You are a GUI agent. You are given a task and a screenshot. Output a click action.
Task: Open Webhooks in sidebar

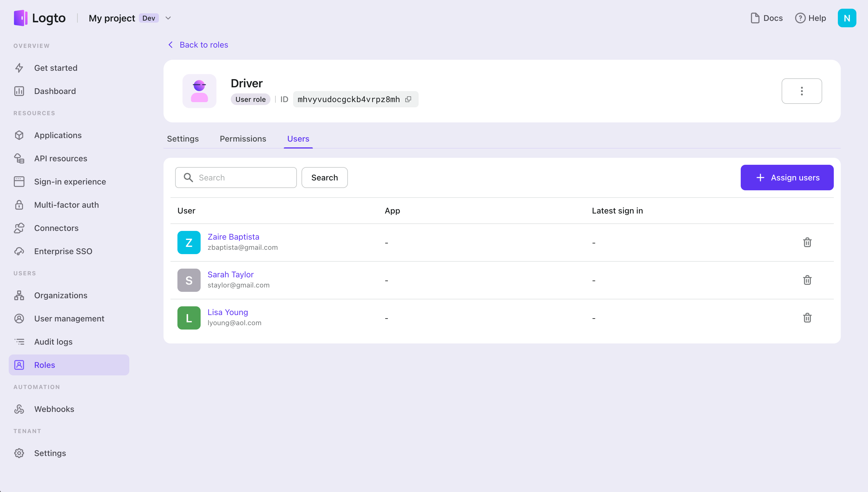(x=54, y=409)
